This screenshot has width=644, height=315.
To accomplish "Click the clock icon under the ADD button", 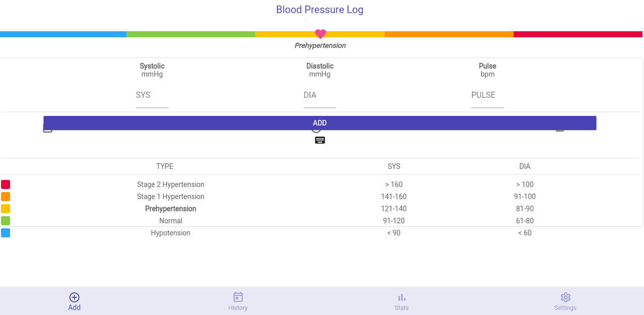I will [316, 128].
